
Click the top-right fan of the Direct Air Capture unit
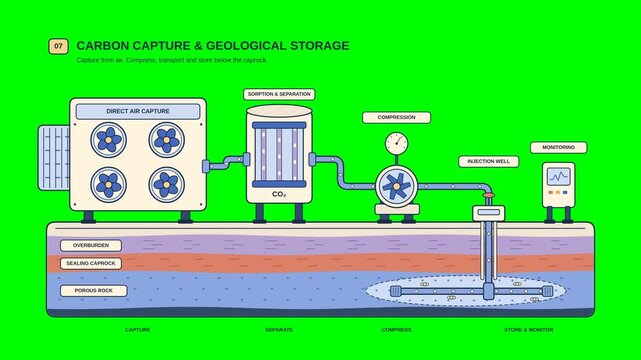point(166,140)
